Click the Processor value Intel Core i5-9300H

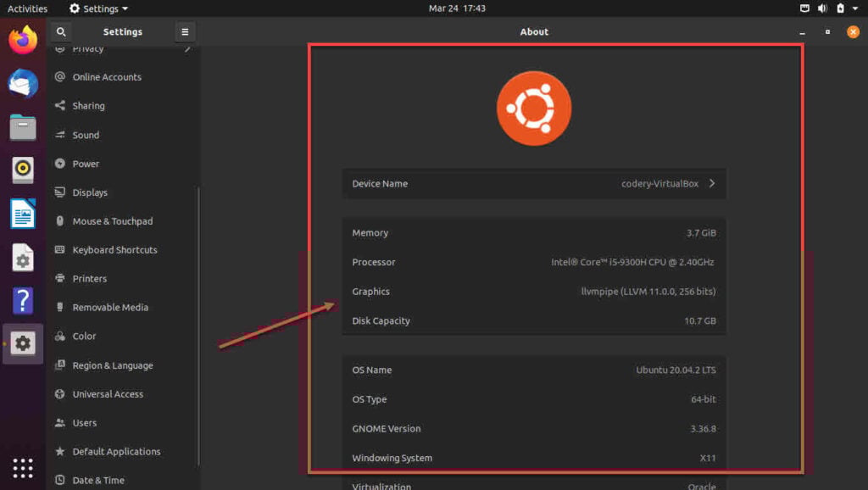632,262
